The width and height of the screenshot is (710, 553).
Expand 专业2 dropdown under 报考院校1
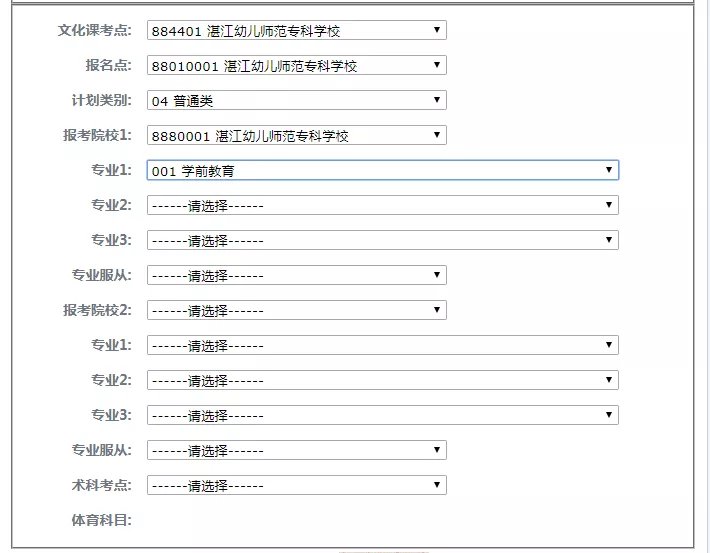(x=382, y=205)
